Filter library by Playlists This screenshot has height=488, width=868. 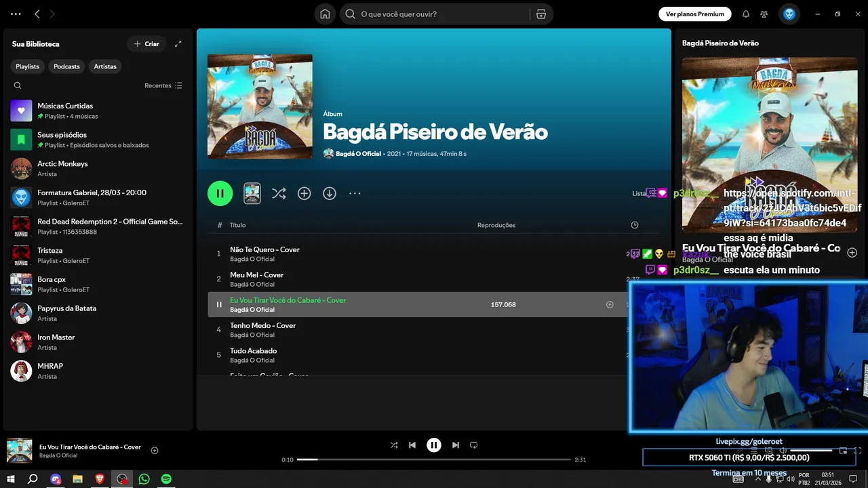click(x=28, y=66)
